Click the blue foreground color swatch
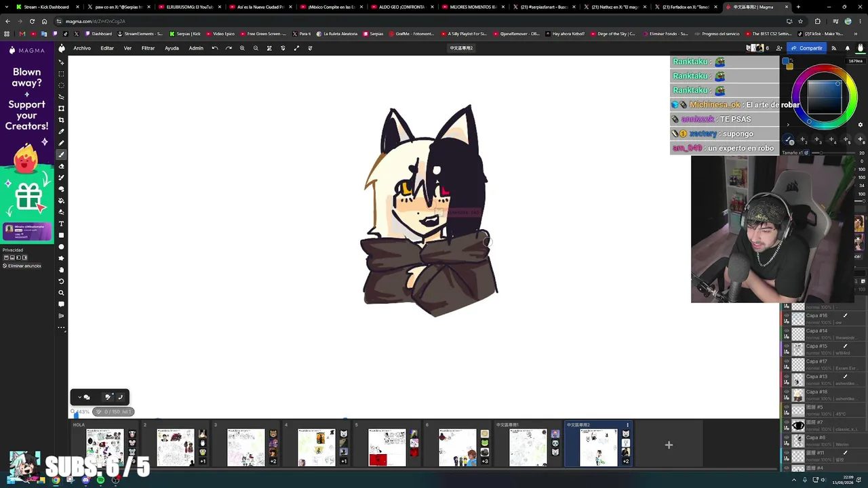 pos(786,62)
